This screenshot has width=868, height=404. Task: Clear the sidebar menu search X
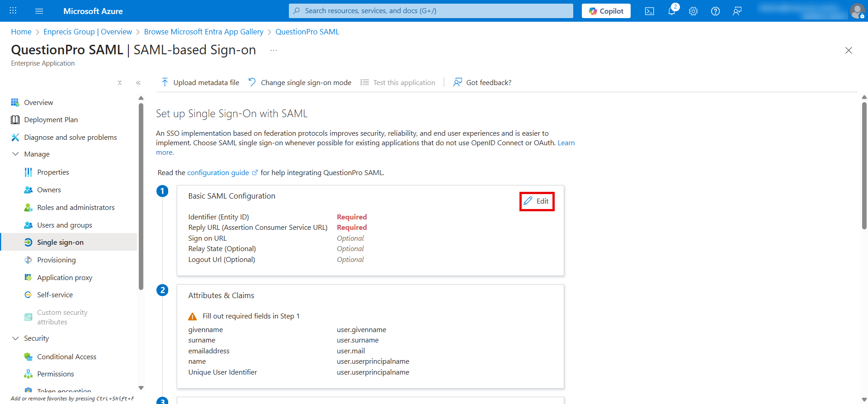coord(120,83)
